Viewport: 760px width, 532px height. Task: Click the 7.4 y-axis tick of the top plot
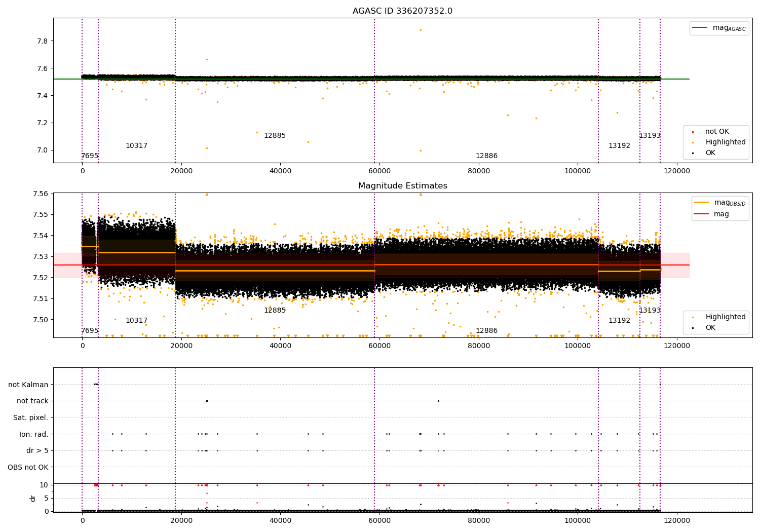tap(42, 96)
